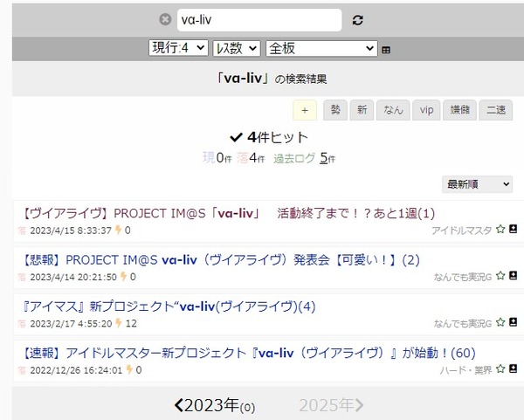Screen dimensions: 524x420
Task: Open thread 【速報】アイドルマスター新プロジェクト (60)
Action: point(248,353)
